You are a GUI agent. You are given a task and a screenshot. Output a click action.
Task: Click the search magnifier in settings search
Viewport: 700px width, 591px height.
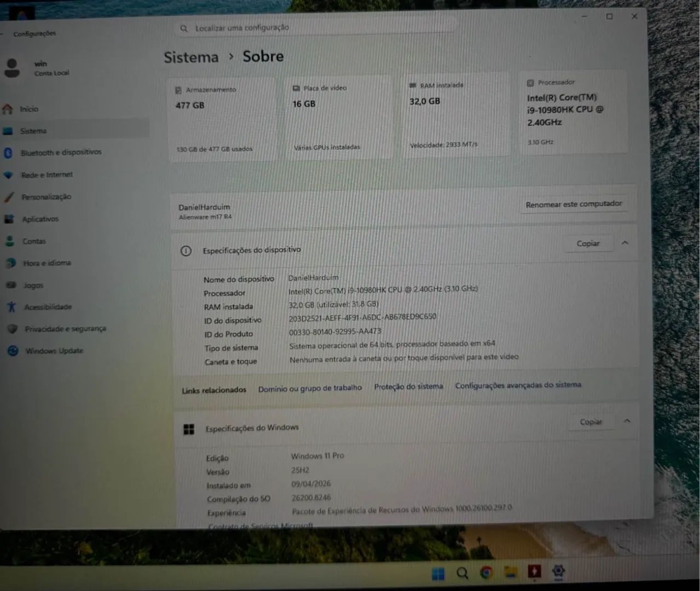coord(184,28)
